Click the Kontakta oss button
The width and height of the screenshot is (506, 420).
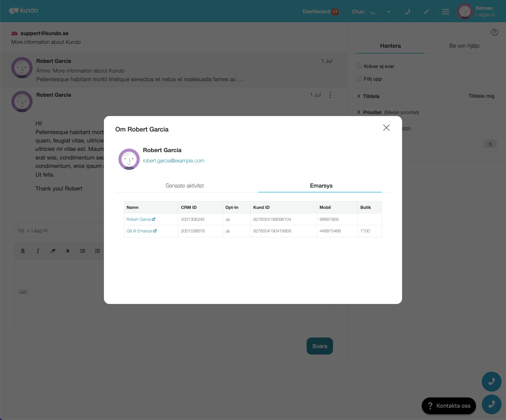point(449,406)
